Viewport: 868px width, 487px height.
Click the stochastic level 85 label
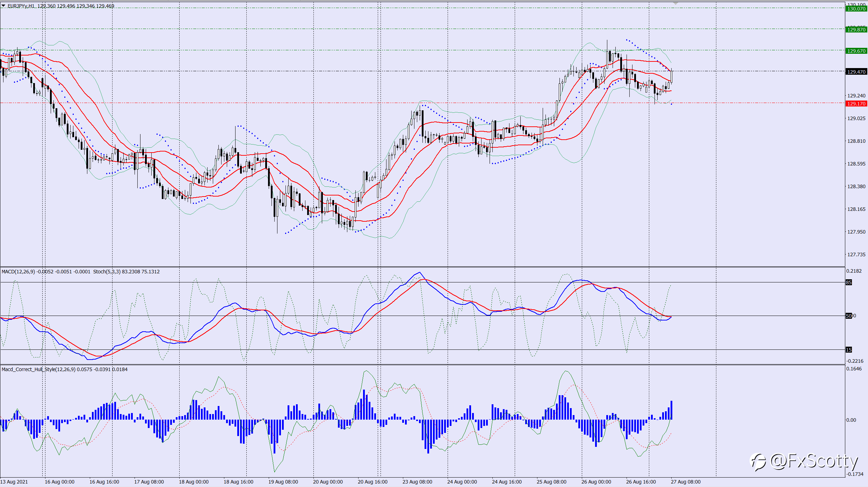pyautogui.click(x=849, y=282)
